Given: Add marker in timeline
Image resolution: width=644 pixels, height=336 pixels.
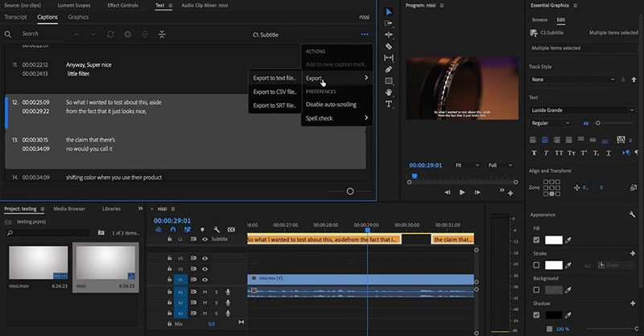Looking at the screenshot, I should [202, 230].
